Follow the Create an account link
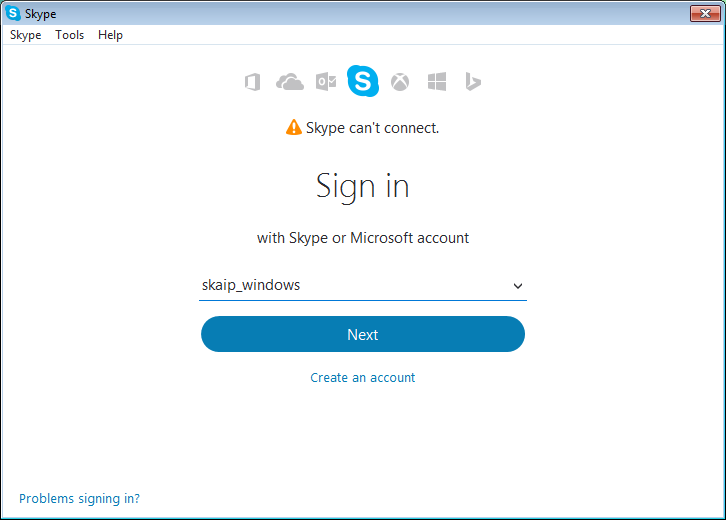This screenshot has height=520, width=726. (363, 377)
